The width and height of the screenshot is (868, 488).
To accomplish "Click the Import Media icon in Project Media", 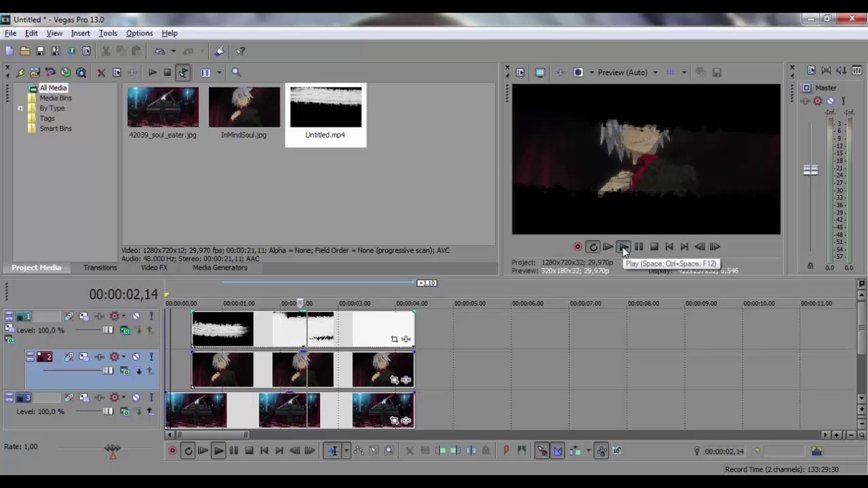I will tap(35, 73).
